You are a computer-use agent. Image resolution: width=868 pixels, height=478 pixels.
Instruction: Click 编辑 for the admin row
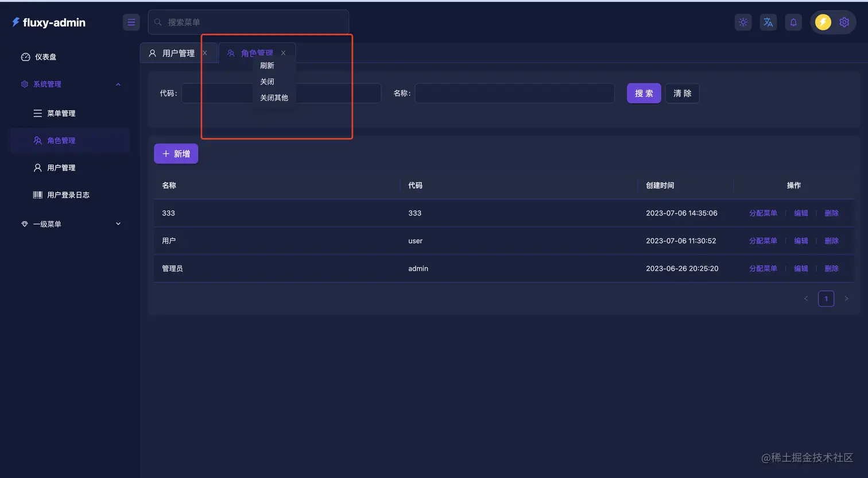pos(801,268)
